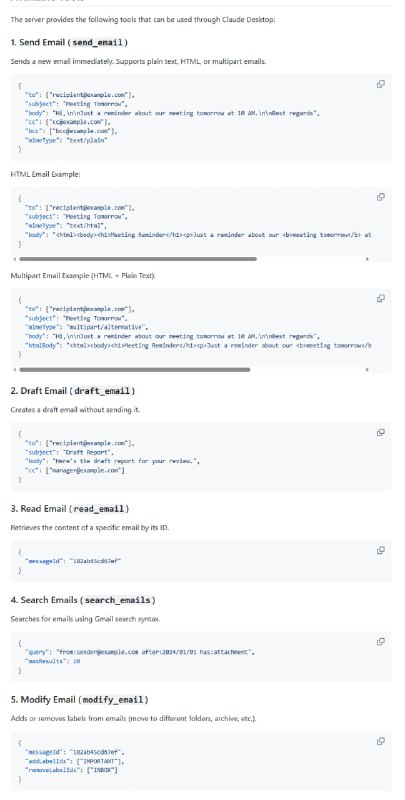The image size is (405, 800).
Task: Click the '4. Search Emails (search_emails)' heading
Action: pyautogui.click(x=83, y=601)
